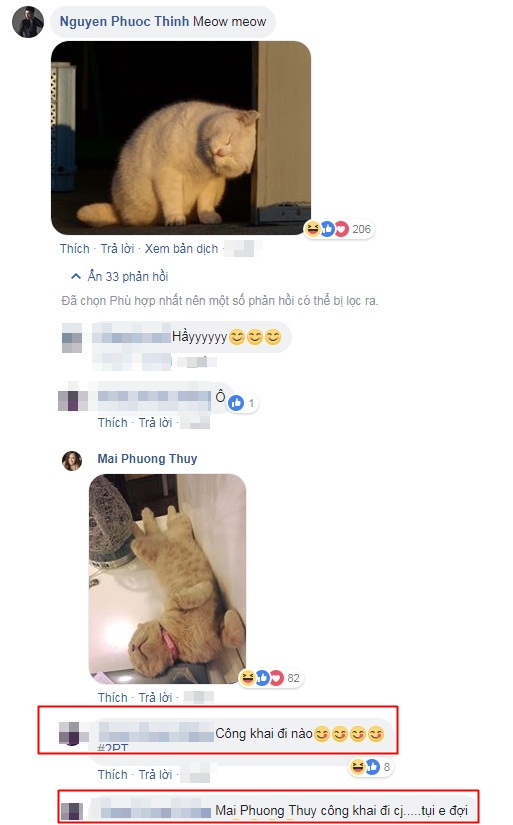The width and height of the screenshot is (513, 825).
Task: View reactions on the white cat photo
Action: click(339, 229)
